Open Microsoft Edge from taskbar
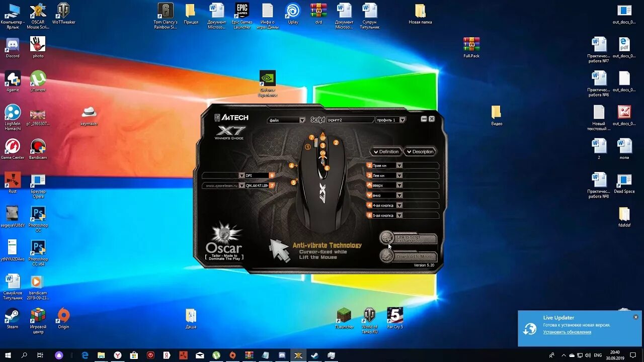Screen dimensions: 644x362 coord(85,355)
